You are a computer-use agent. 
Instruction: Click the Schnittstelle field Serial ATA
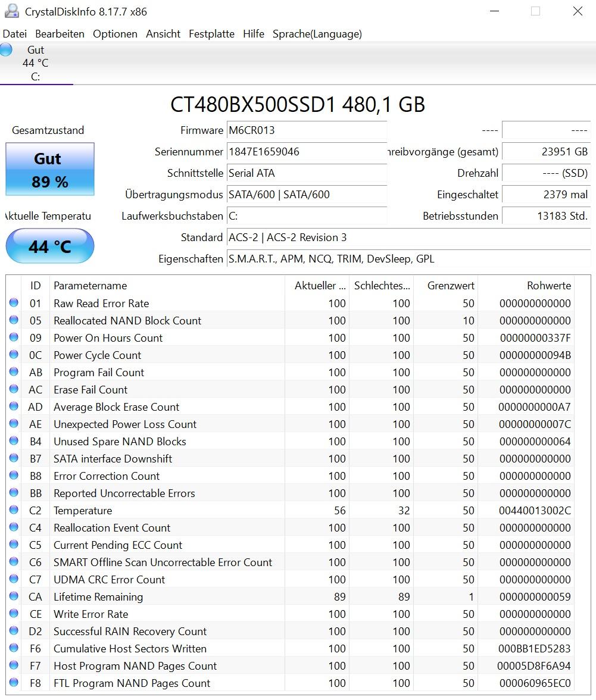click(307, 173)
